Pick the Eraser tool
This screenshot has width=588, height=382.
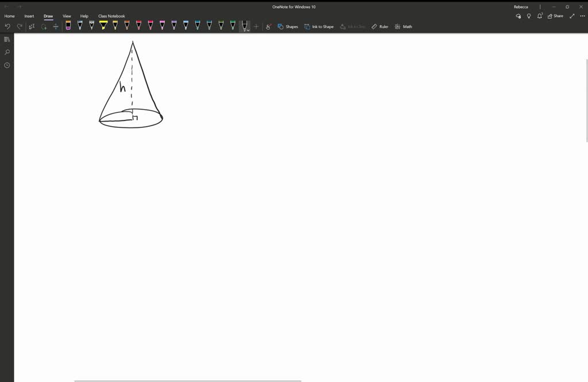[x=68, y=25]
